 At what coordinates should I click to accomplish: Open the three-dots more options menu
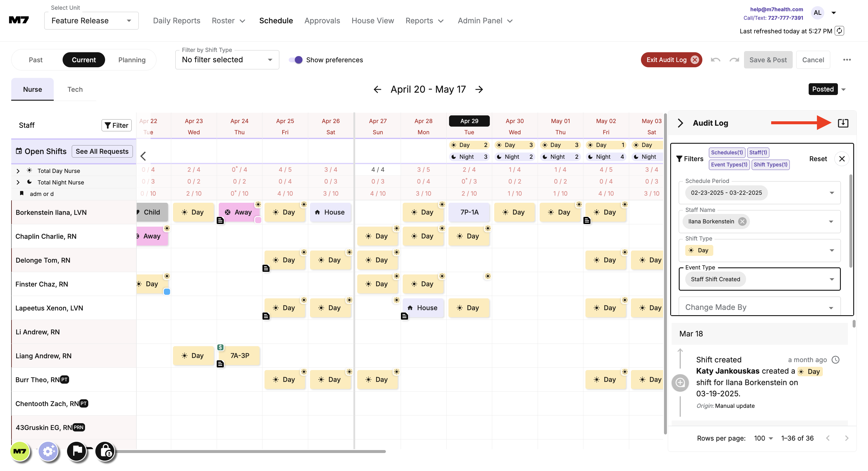847,60
